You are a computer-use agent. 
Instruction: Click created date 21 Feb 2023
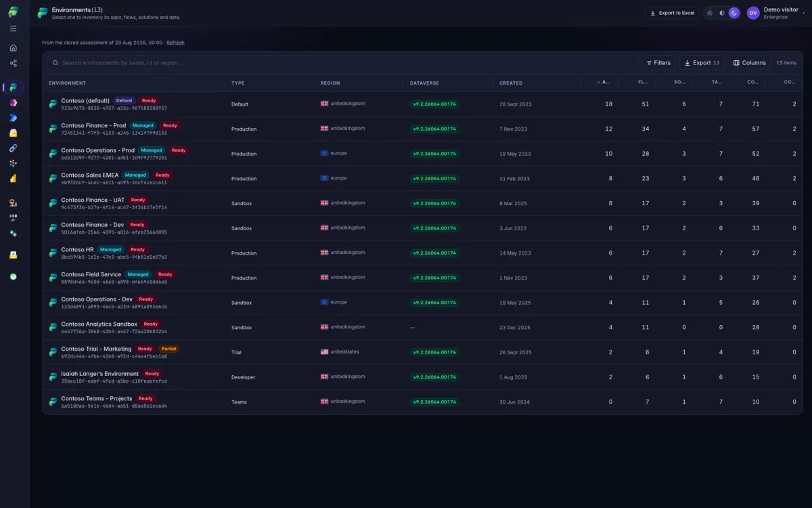(514, 179)
